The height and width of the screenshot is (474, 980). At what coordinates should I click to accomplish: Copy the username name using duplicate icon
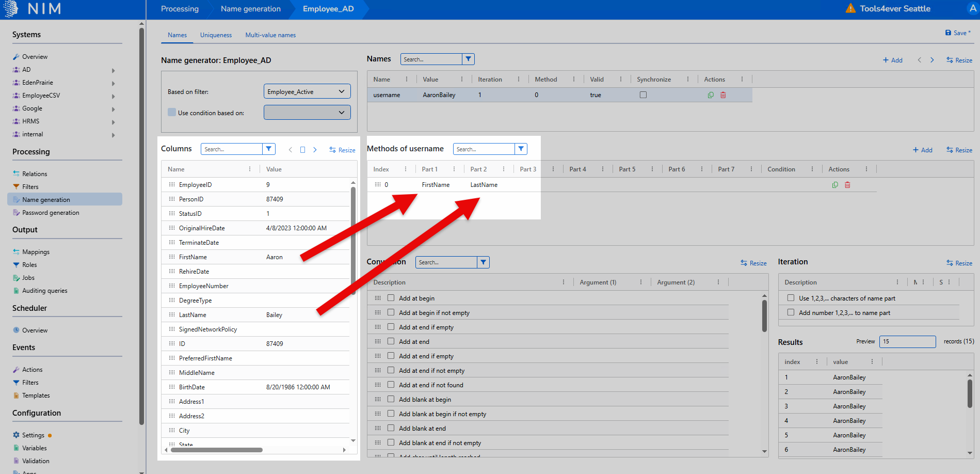(711, 95)
